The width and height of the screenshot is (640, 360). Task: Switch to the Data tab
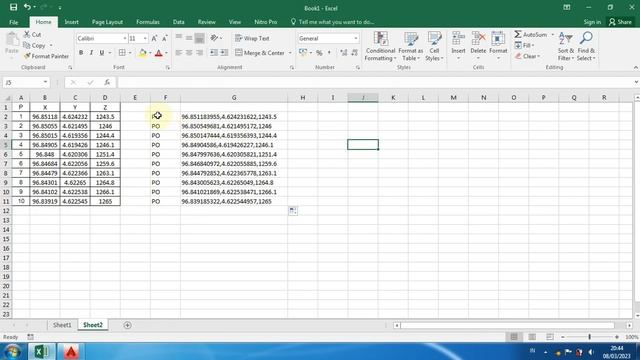(x=178, y=22)
